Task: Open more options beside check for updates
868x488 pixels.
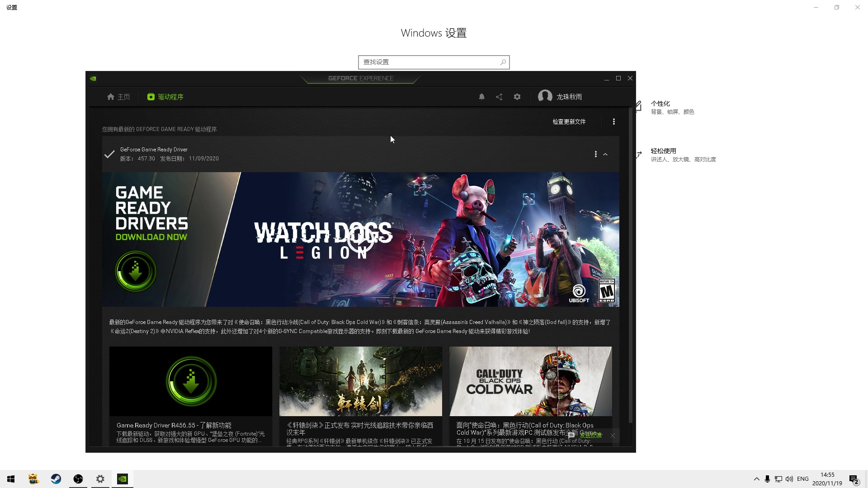Action: [x=613, y=122]
